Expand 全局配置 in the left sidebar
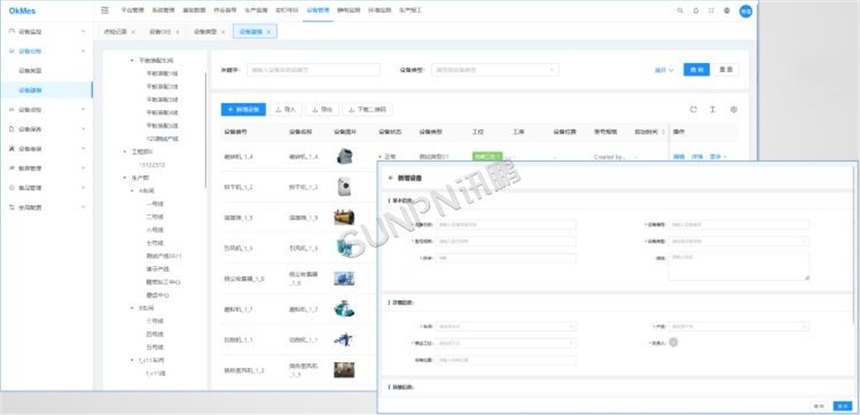This screenshot has width=860, height=415. tap(47, 207)
